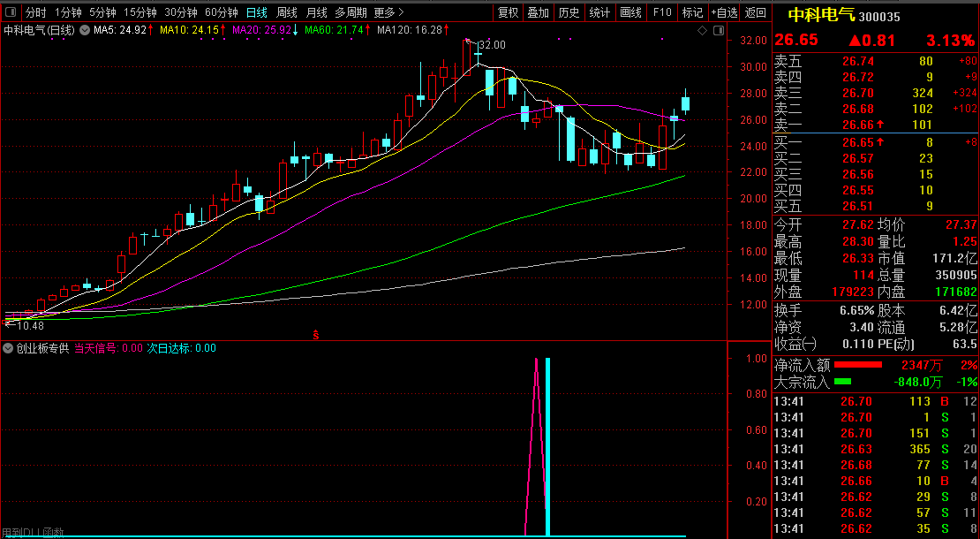Open F10 company information
Screen dimensions: 980x539
click(661, 12)
